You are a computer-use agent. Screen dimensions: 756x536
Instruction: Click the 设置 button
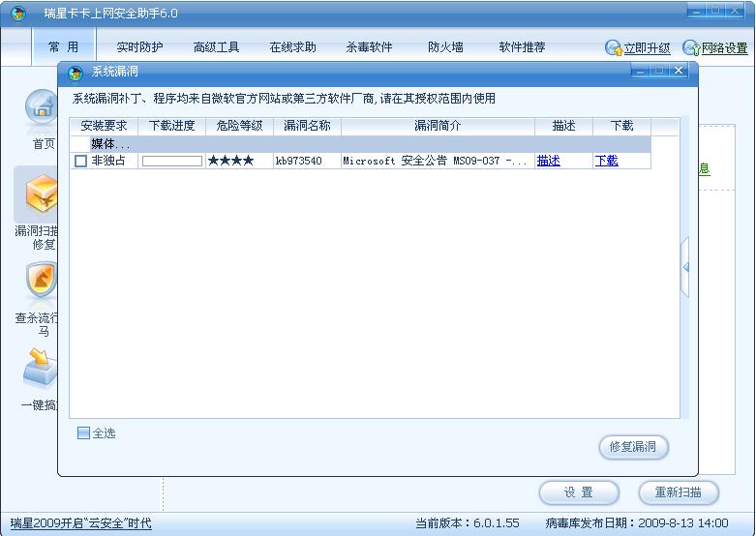[x=579, y=492]
